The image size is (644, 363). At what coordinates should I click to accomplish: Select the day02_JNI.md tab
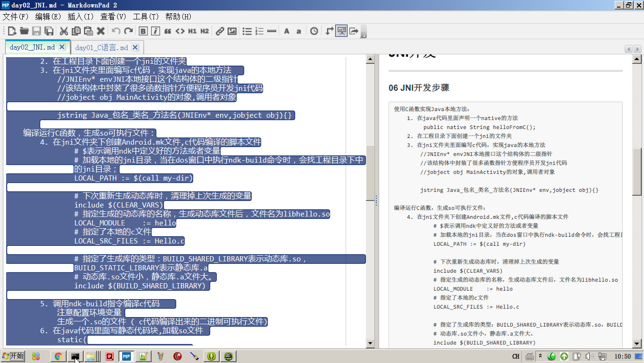point(32,47)
